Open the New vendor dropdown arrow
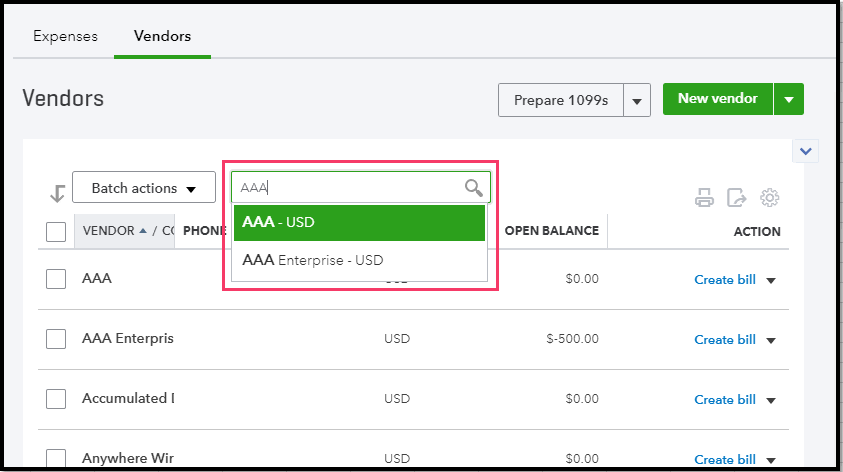 tap(789, 99)
